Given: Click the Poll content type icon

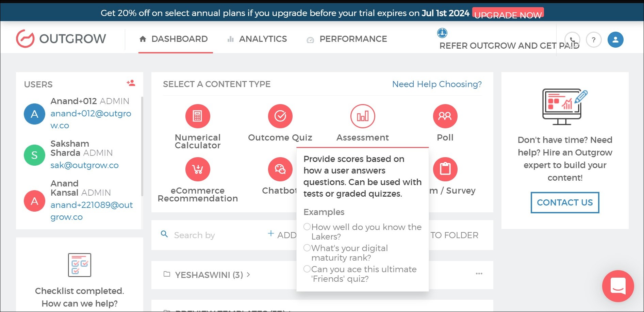Looking at the screenshot, I should coord(445,116).
